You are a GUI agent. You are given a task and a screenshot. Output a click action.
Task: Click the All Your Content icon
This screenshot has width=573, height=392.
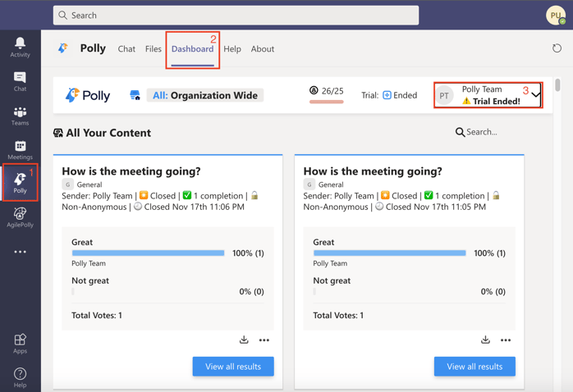[x=58, y=133]
